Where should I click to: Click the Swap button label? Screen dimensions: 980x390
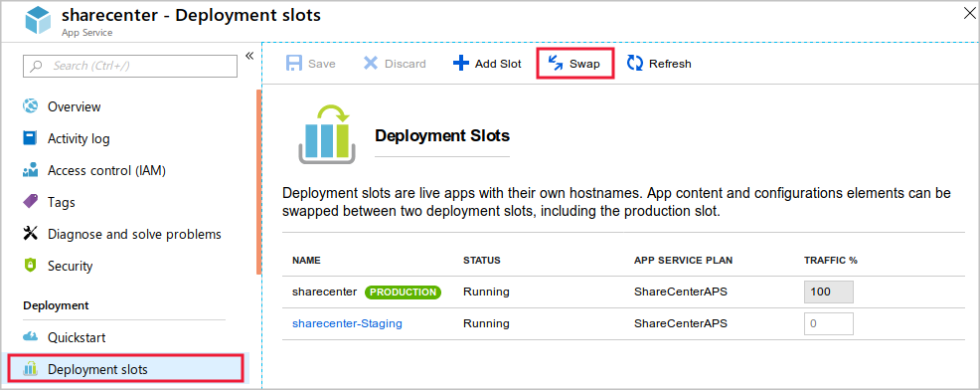[584, 64]
